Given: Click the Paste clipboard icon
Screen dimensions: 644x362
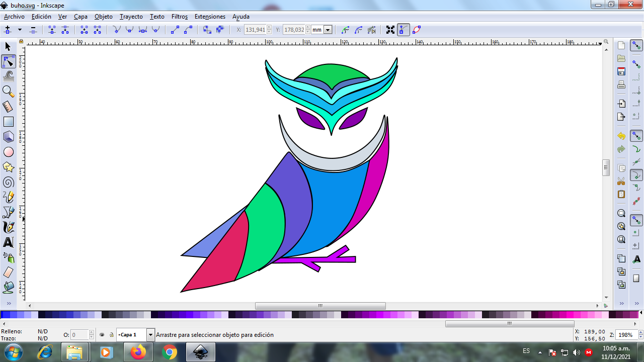Looking at the screenshot, I should (x=621, y=194).
